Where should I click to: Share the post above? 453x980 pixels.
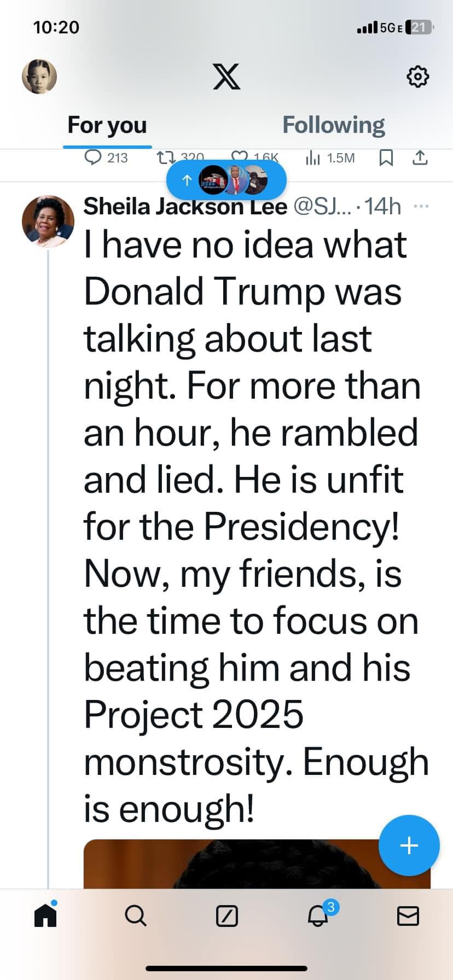pyautogui.click(x=419, y=158)
